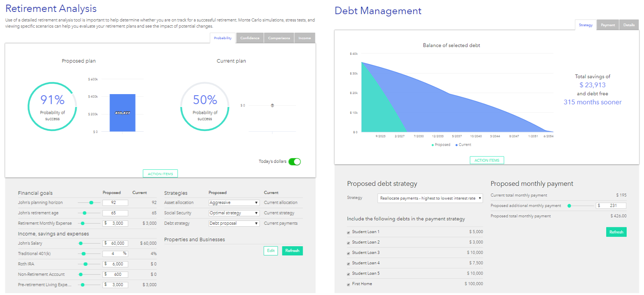
Task: Switch to the Confidence tab
Action: pyautogui.click(x=250, y=38)
